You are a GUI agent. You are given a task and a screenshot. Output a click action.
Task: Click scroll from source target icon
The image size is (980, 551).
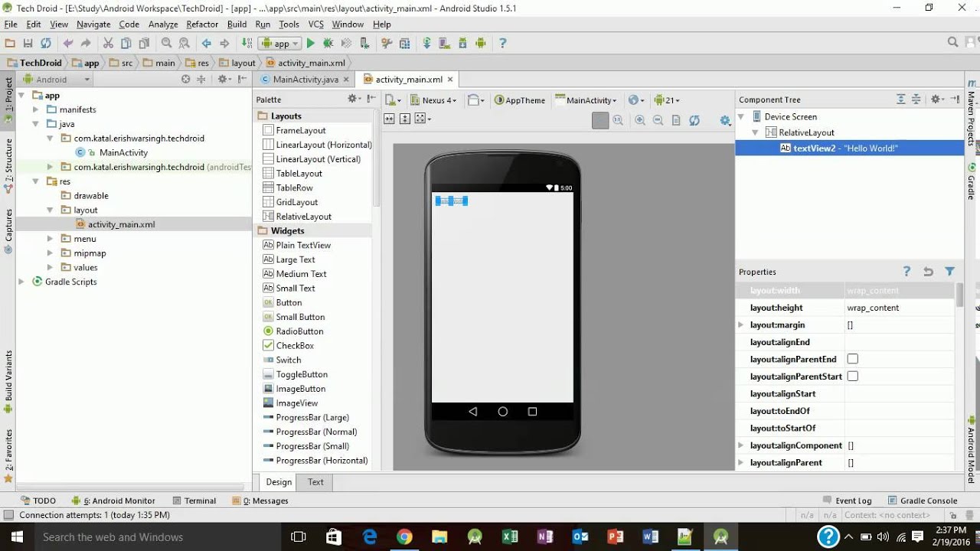(185, 79)
